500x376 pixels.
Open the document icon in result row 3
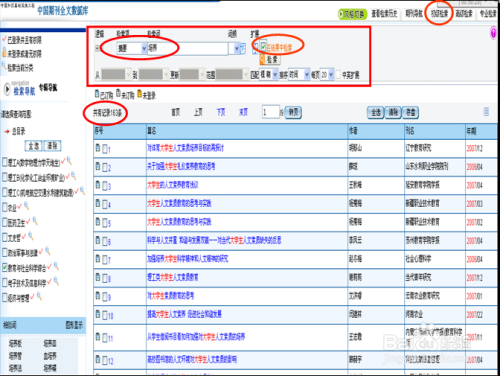click(98, 185)
